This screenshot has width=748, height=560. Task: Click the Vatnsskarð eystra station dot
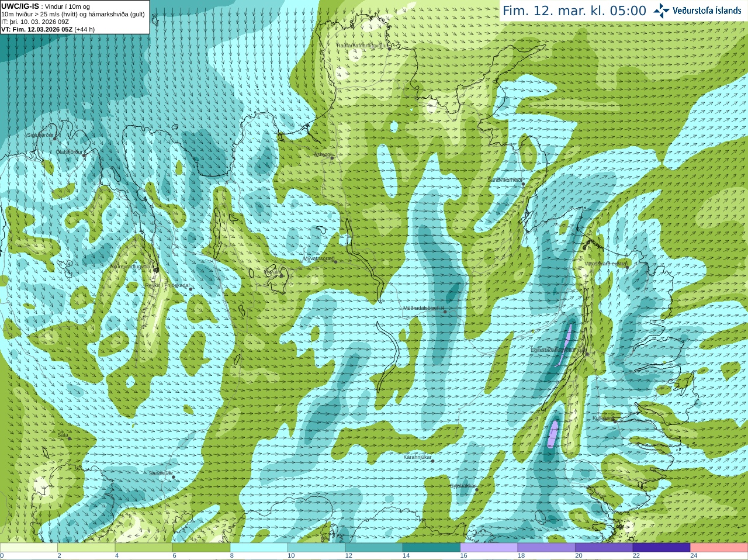tap(628, 267)
